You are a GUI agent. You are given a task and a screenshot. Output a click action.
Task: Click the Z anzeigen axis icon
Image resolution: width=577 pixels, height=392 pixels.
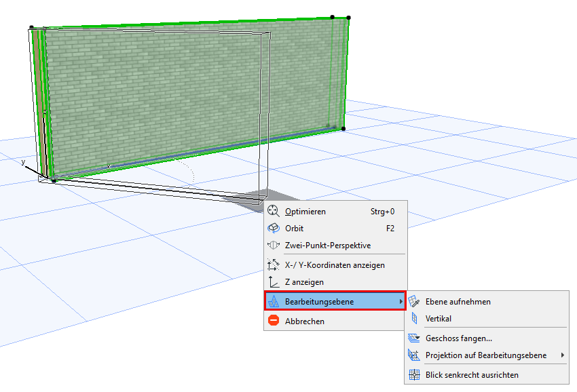pyautogui.click(x=274, y=281)
